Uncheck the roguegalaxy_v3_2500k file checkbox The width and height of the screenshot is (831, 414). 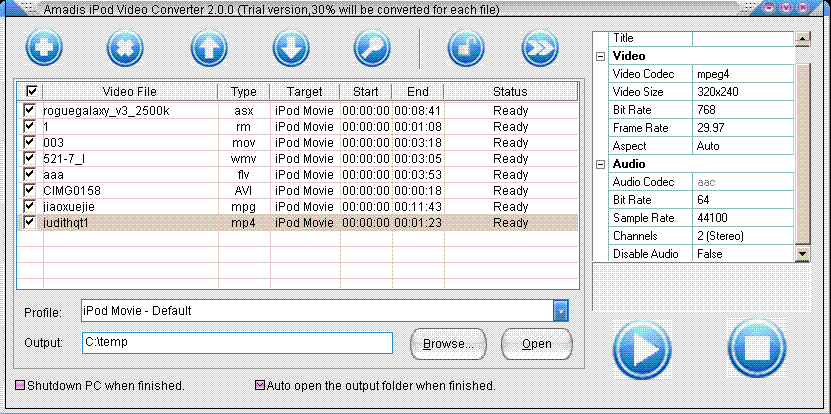30,110
